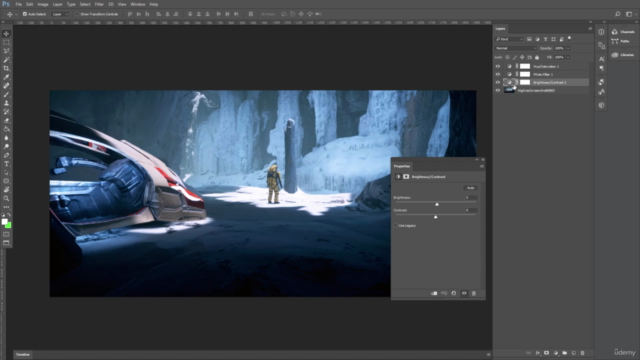Select the Pen tool
640x360 pixels.
click(x=6, y=155)
